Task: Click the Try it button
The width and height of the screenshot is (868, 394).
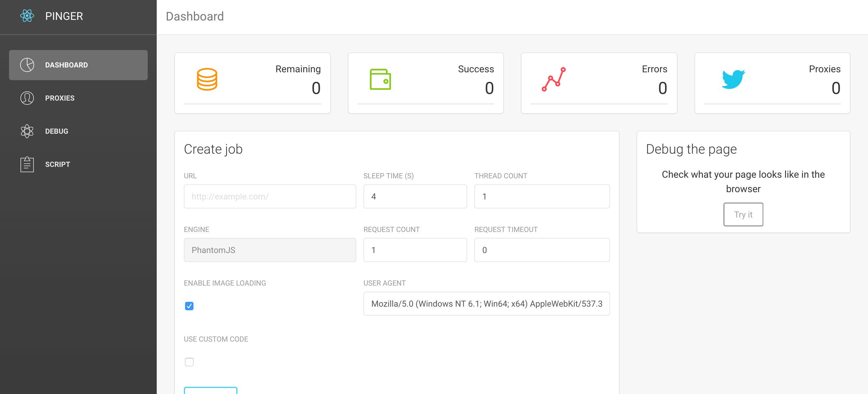Action: pos(743,214)
